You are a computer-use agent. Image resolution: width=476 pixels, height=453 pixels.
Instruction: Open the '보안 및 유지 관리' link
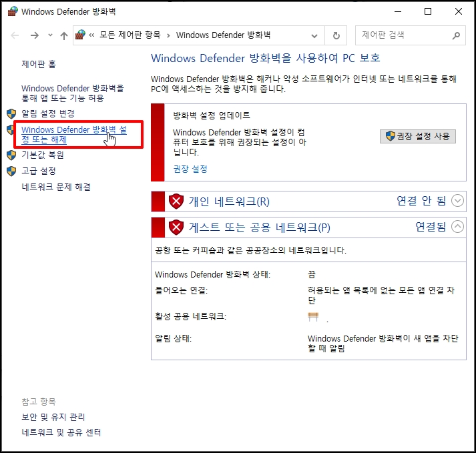[53, 417]
